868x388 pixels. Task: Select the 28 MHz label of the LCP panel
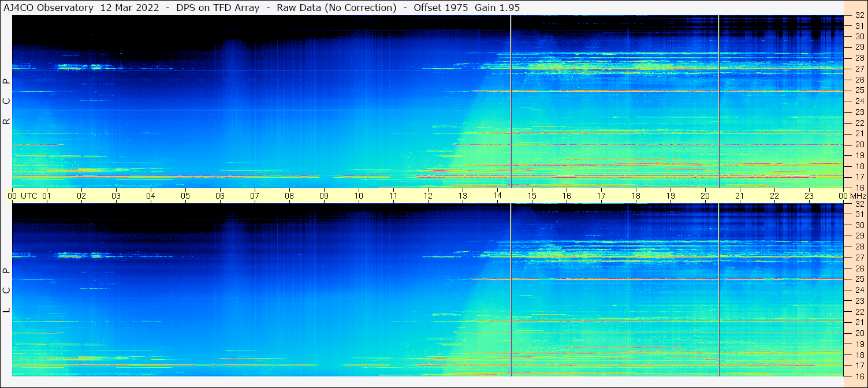(859, 247)
